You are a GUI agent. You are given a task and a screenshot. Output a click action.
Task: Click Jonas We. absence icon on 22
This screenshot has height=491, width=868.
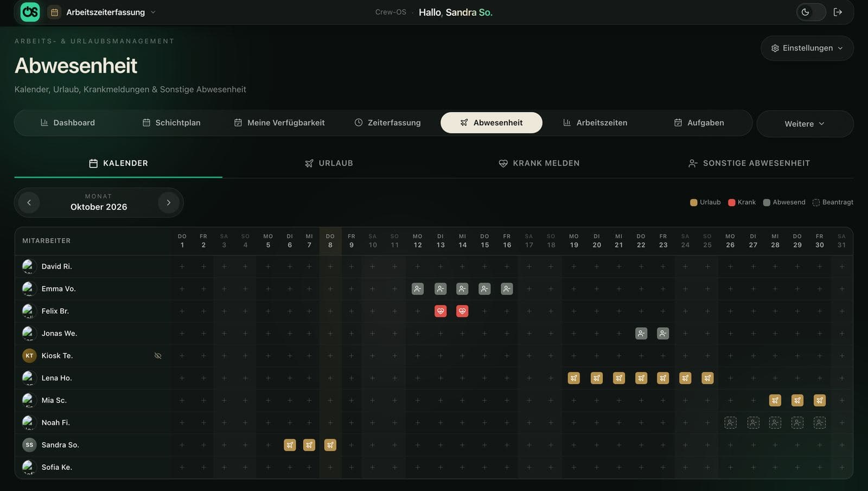point(641,334)
